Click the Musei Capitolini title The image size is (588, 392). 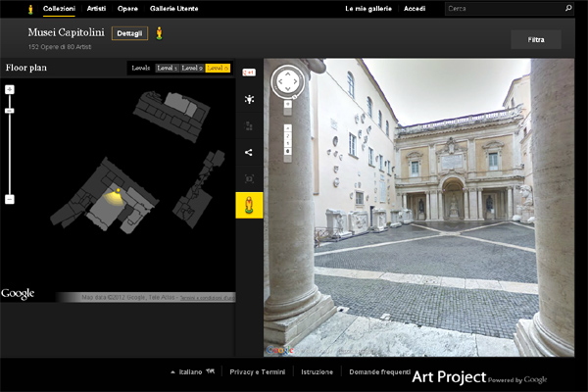coord(66,32)
